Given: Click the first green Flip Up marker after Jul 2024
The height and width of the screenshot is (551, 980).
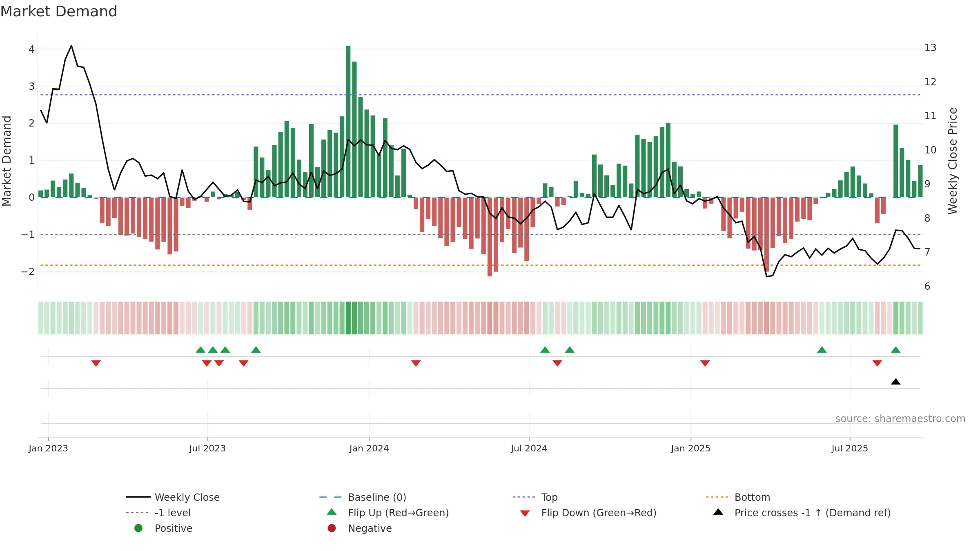Looking at the screenshot, I should [545, 350].
